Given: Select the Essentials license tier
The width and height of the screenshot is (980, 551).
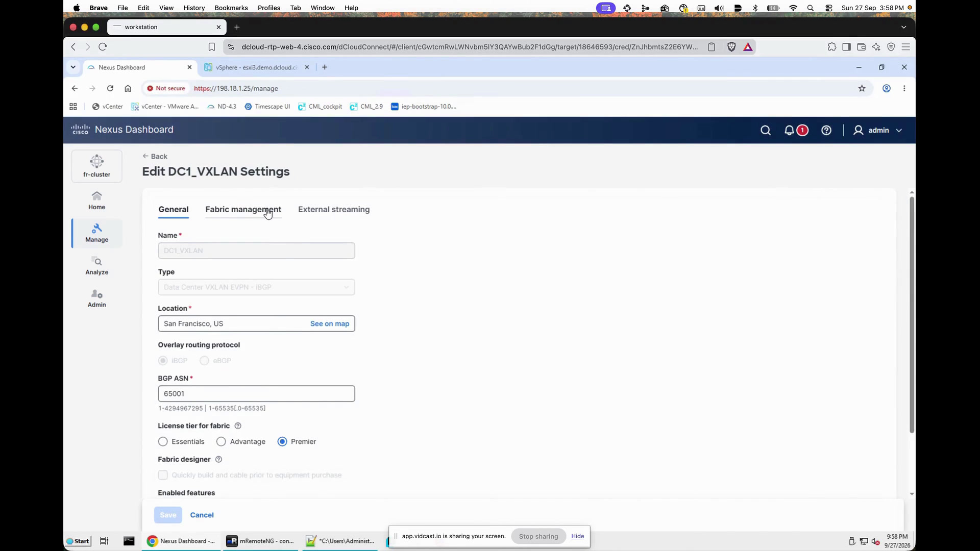Looking at the screenshot, I should [163, 442].
